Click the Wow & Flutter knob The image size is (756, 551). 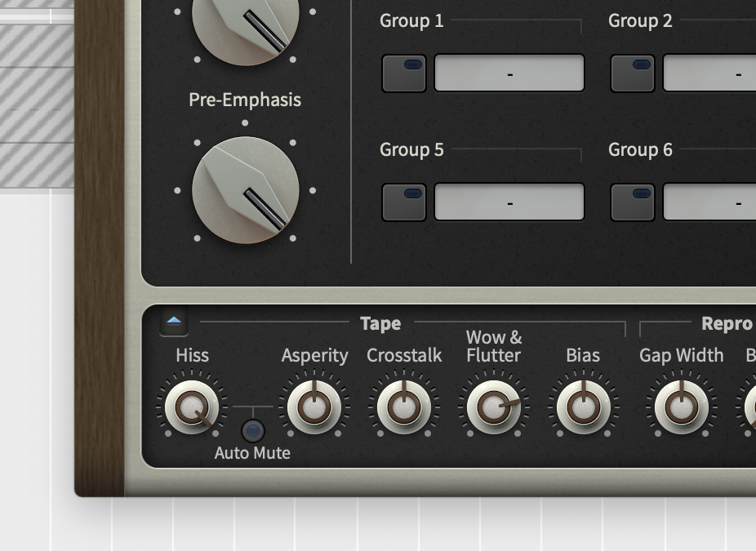[493, 407]
